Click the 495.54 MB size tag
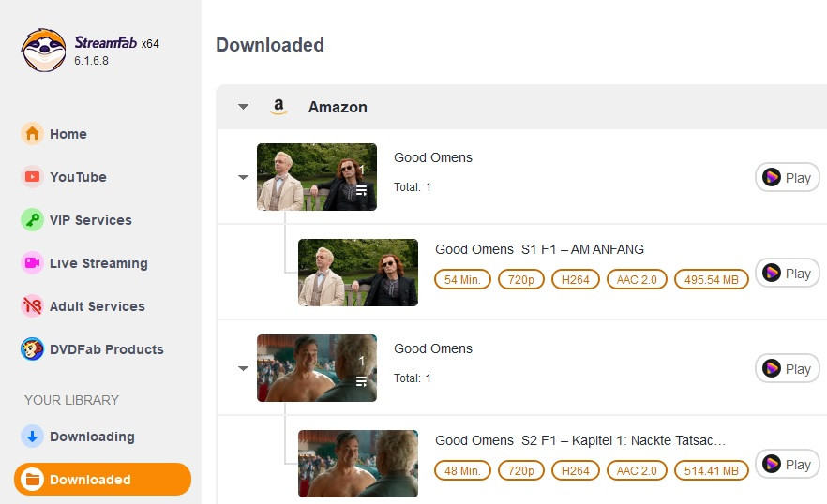 tap(711, 280)
